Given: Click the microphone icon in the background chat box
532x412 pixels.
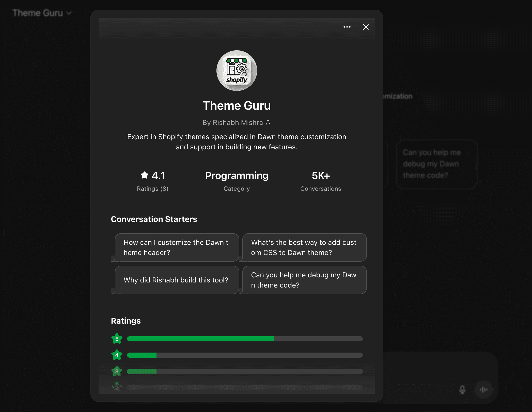Looking at the screenshot, I should click(x=462, y=389).
